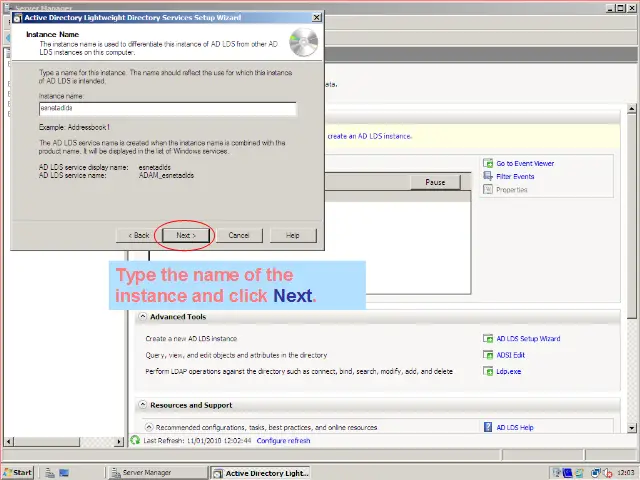Screen dimensions: 640x480
Task: Open Help from the wizard dialog
Action: pyautogui.click(x=293, y=236)
